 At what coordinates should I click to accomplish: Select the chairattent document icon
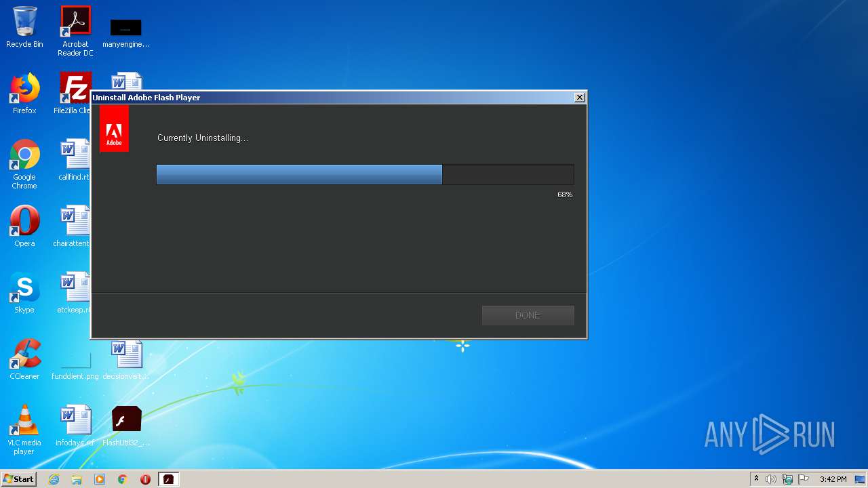pyautogui.click(x=72, y=226)
